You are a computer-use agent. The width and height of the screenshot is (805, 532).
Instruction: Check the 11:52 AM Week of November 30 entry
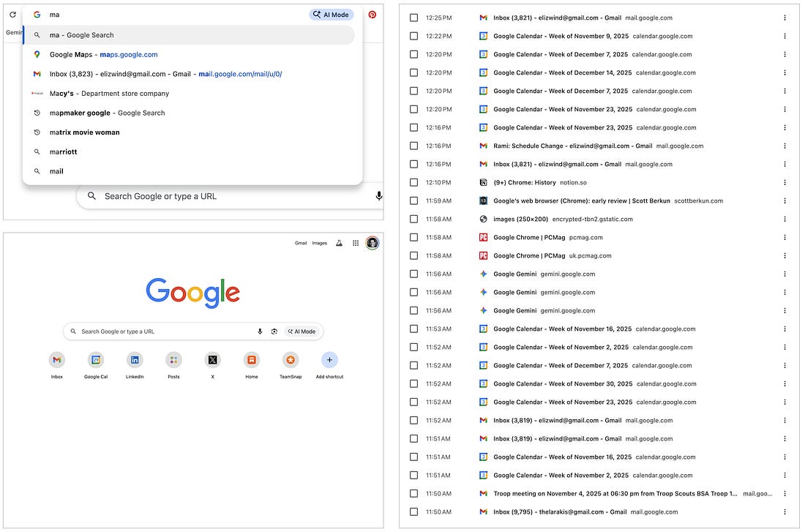point(413,384)
